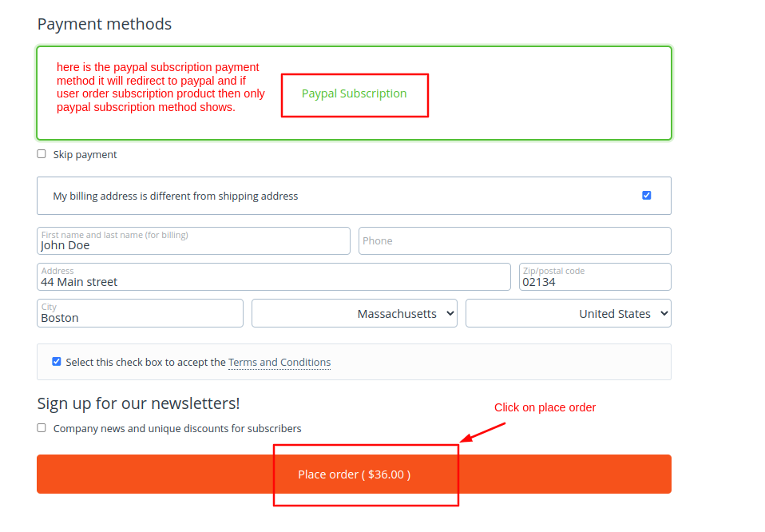Click the Payment methods heading

105,24
